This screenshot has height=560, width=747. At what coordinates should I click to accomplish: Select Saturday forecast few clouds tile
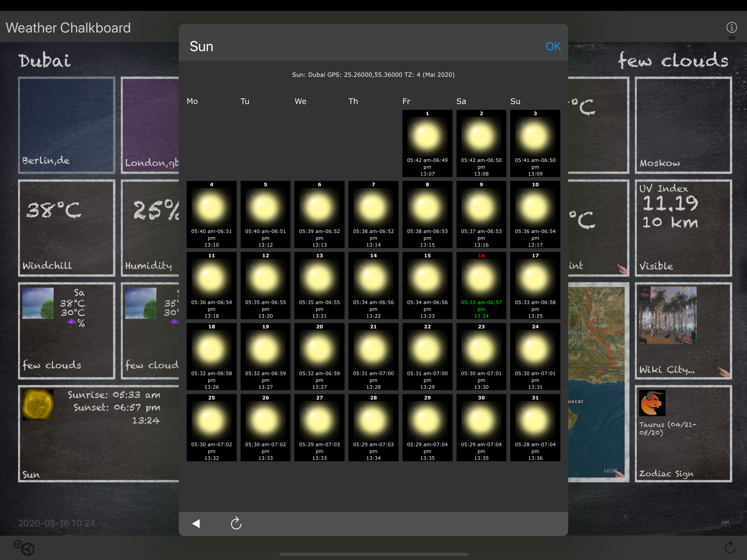tap(66, 331)
